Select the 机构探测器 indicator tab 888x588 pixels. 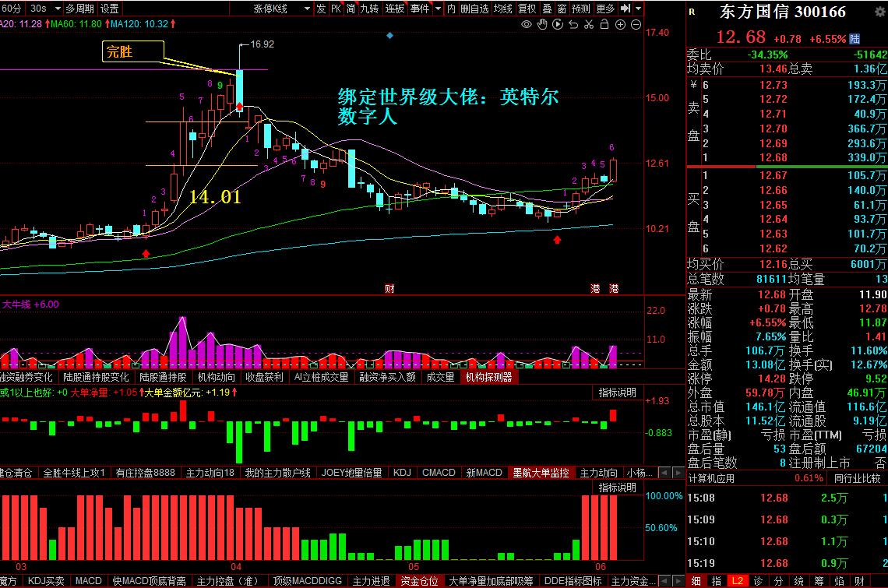(488, 377)
